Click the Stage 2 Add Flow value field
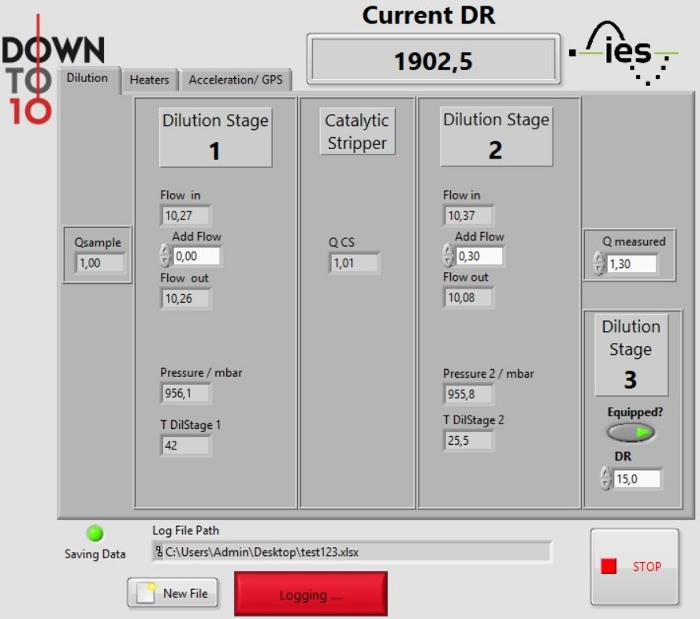700x619 pixels. 479,256
